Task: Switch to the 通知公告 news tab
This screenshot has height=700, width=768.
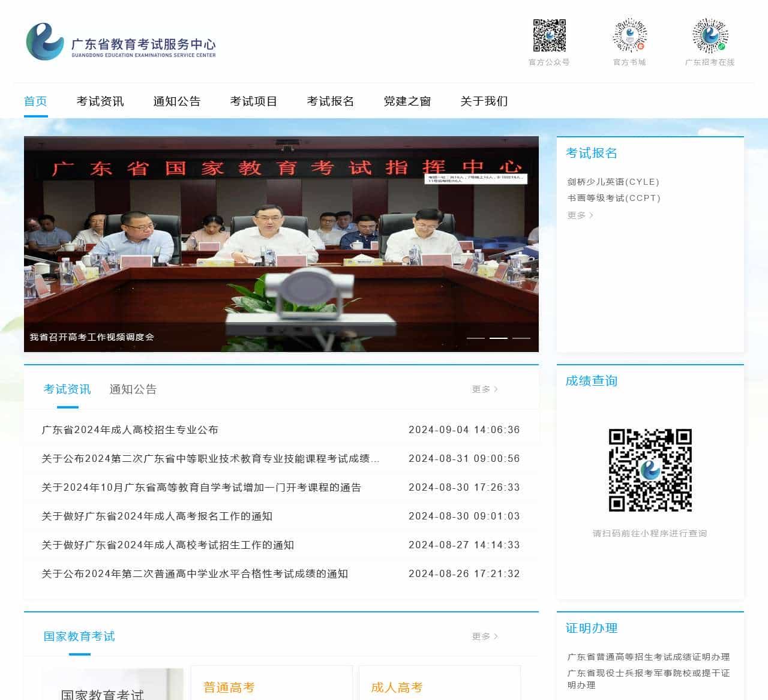Action: [133, 389]
